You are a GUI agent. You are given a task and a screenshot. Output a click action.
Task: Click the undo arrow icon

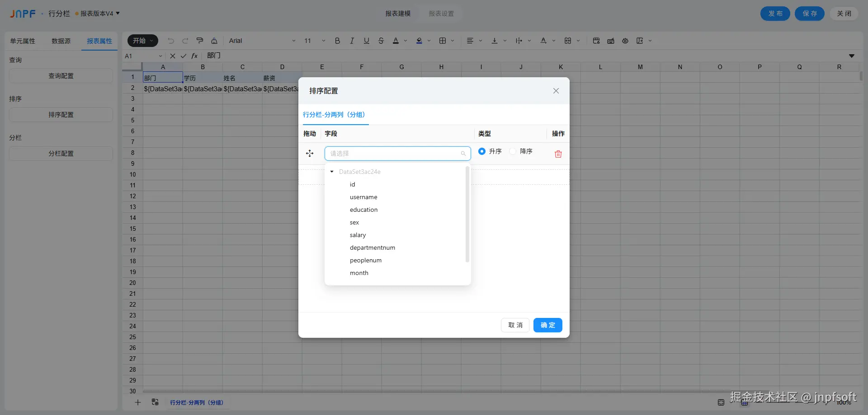(171, 41)
